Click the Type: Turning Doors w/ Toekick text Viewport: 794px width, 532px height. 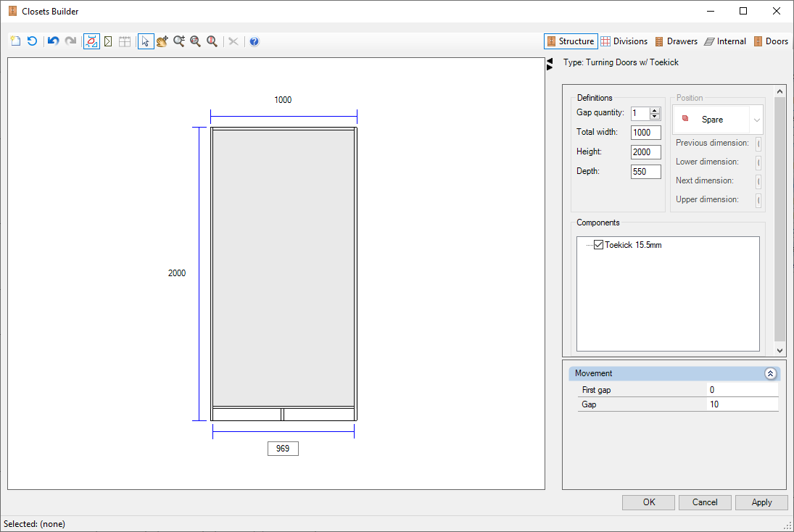click(x=621, y=62)
